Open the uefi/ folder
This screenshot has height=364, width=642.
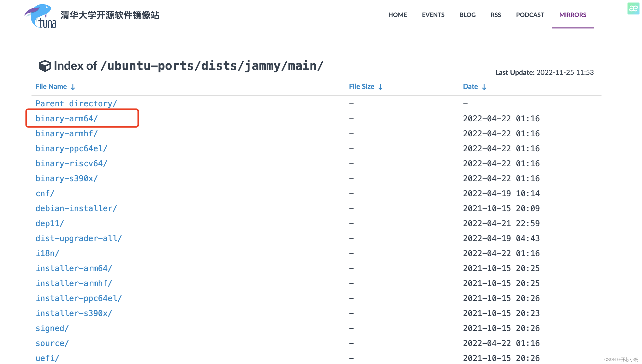point(47,359)
